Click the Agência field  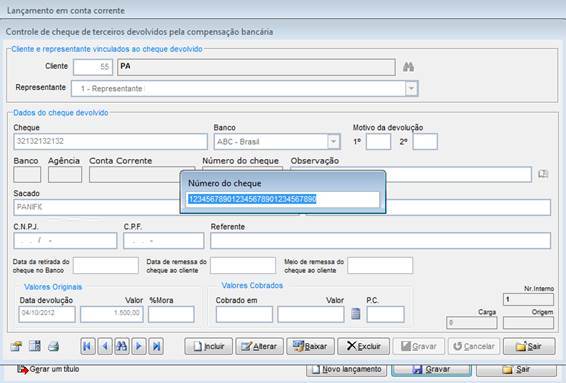point(65,175)
